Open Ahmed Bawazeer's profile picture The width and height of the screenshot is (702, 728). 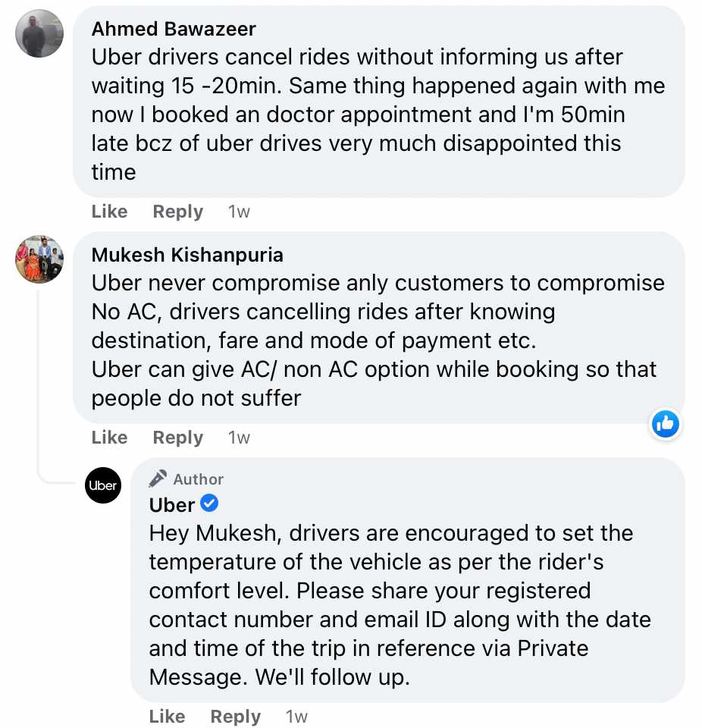click(39, 33)
